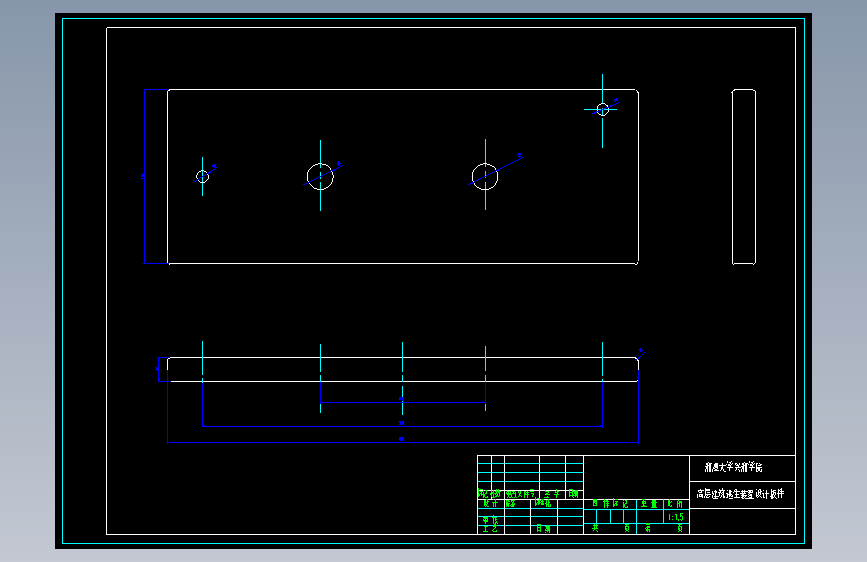Select the second hole circle in top view
Screen dimensions: 867x562
pos(320,176)
